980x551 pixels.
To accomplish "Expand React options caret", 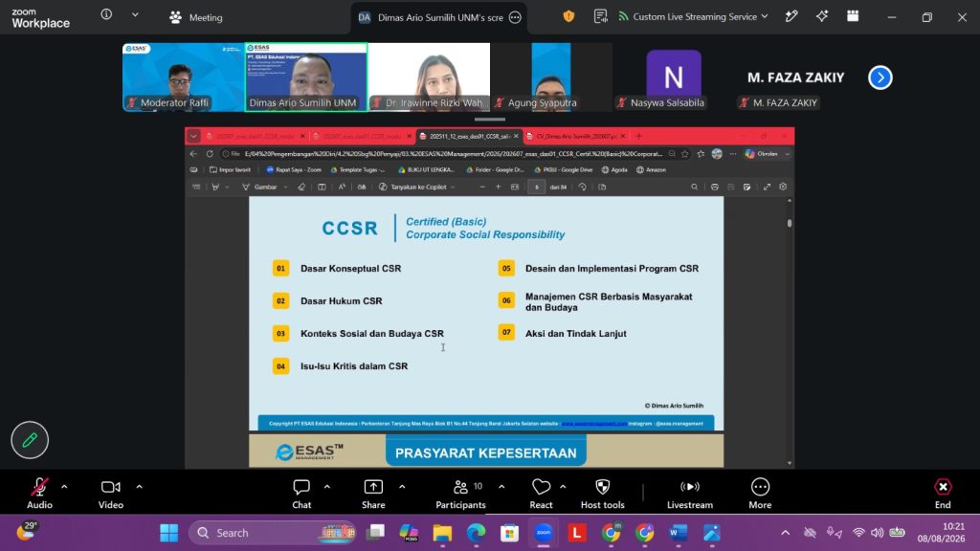I will pyautogui.click(x=563, y=487).
